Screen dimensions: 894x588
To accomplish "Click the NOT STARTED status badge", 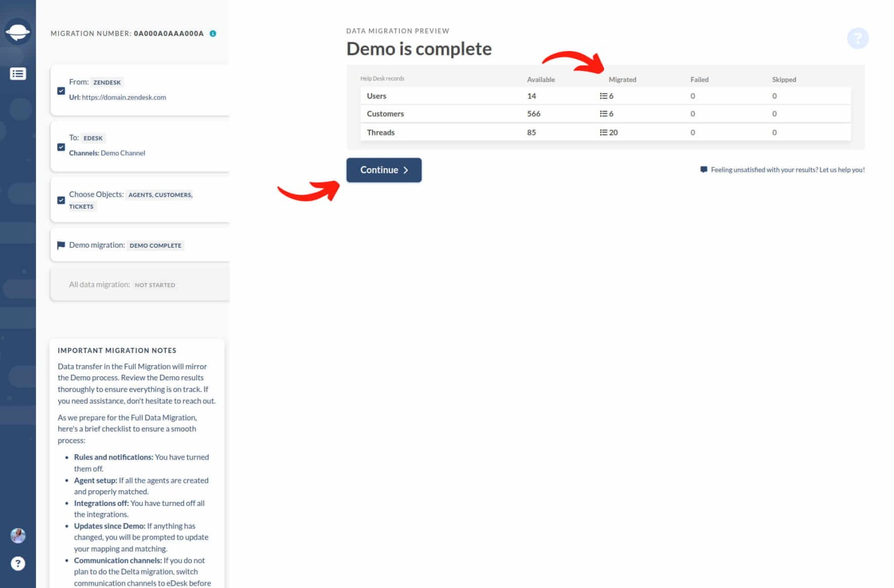I will [x=155, y=285].
